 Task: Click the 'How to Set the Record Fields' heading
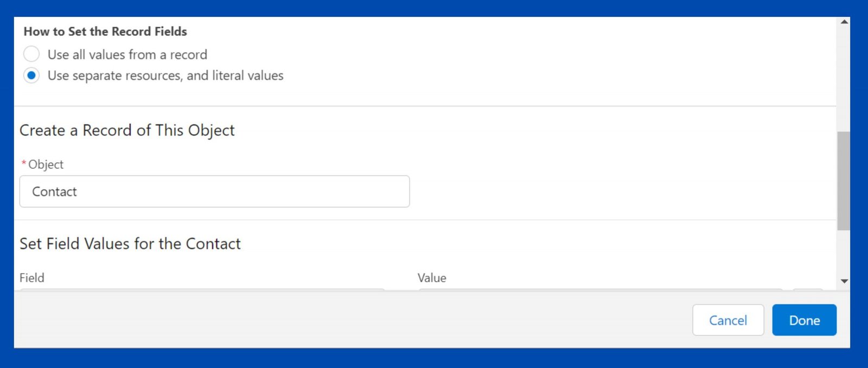105,31
